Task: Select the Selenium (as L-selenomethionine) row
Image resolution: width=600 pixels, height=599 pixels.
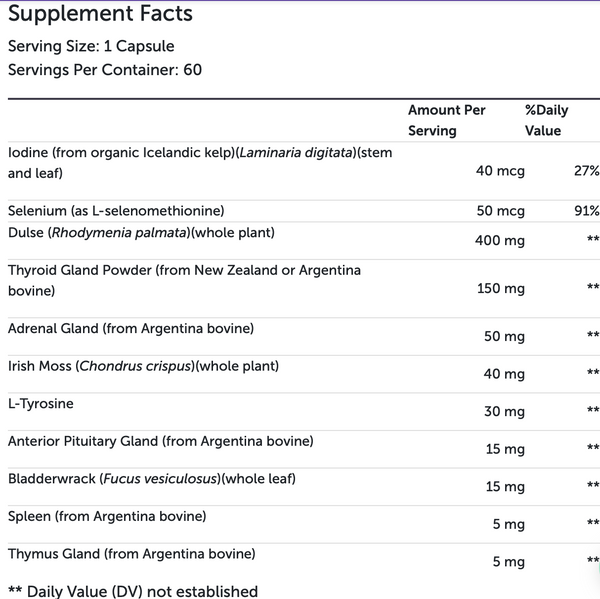Action: [x=304, y=211]
